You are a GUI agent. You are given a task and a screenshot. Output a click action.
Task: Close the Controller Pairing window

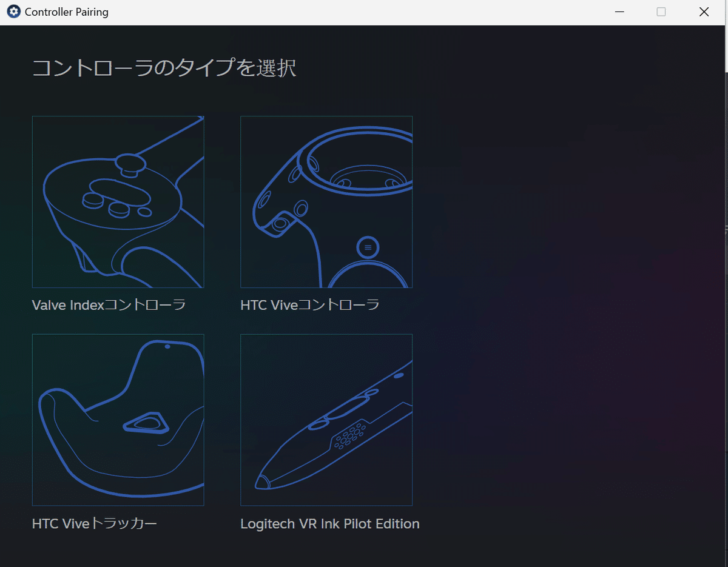coord(704,12)
